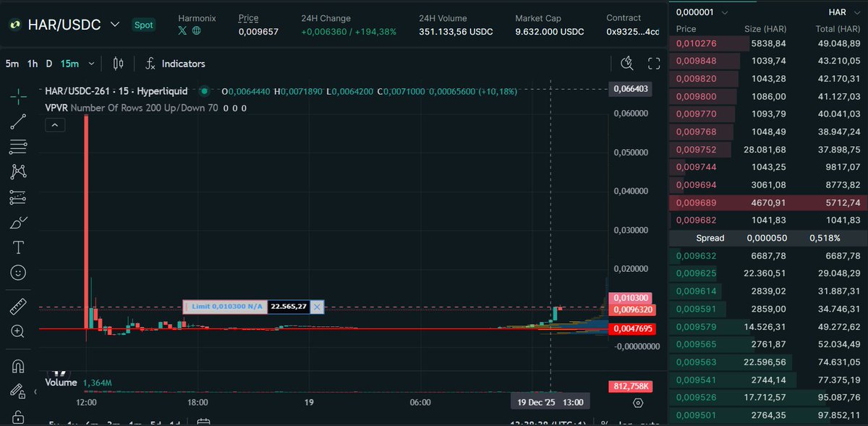Select bid price 0,009563 row
This screenshot has width=868, height=426.
pyautogui.click(x=767, y=362)
